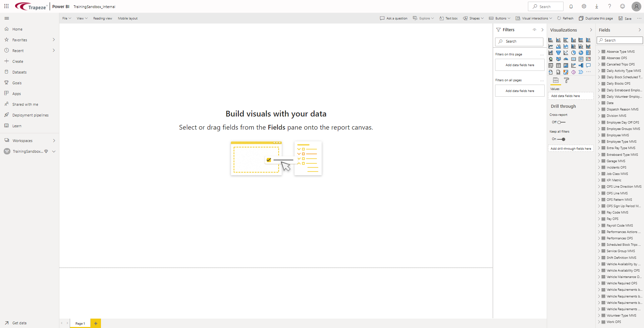Choose the gauge visualization icon
644x328 pixels.
click(x=566, y=59)
